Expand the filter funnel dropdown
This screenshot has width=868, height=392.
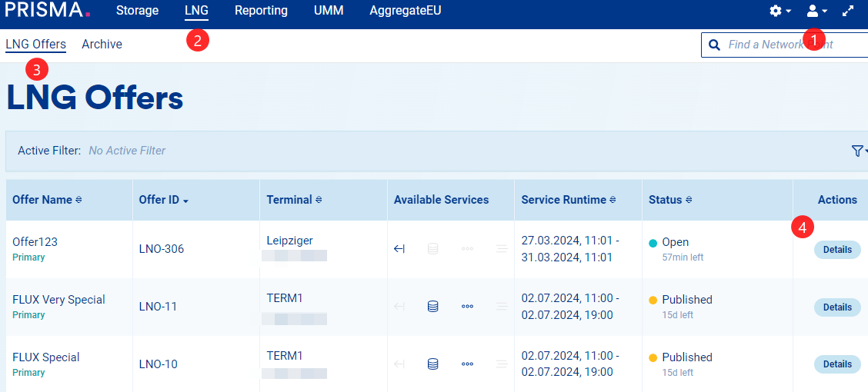coord(859,151)
